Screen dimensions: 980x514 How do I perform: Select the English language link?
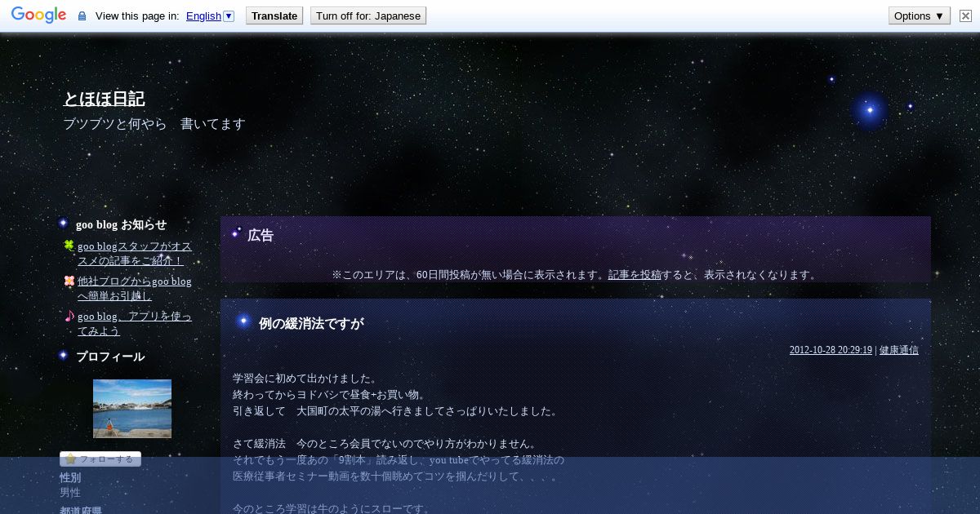pyautogui.click(x=203, y=16)
